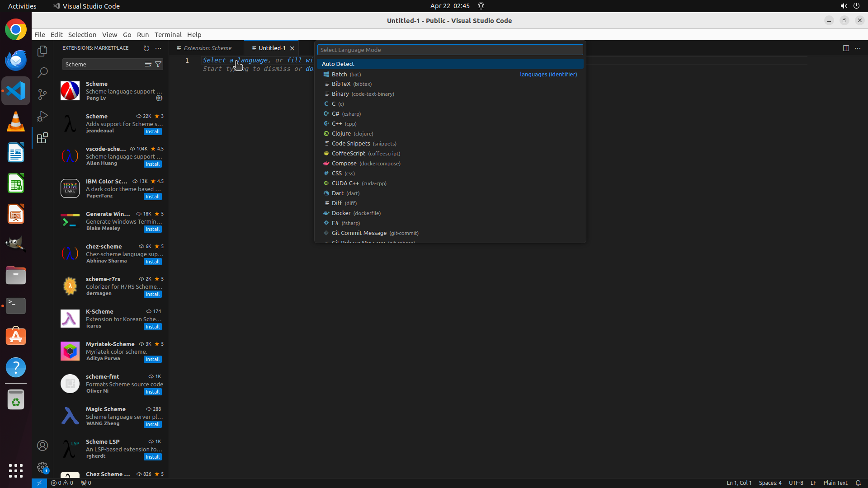Install the jeandeaual Scheme extension

(152, 131)
